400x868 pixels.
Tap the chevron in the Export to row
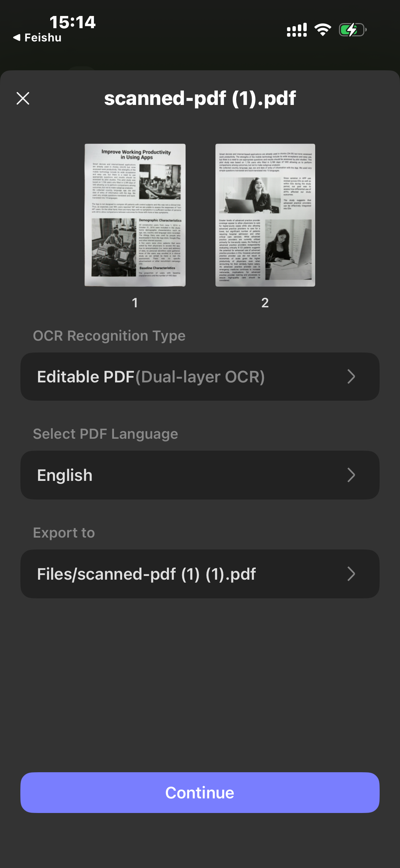click(x=351, y=574)
